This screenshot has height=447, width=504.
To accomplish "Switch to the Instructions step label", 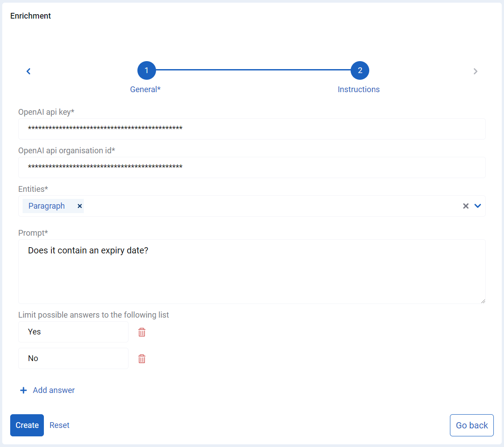I will [x=359, y=89].
